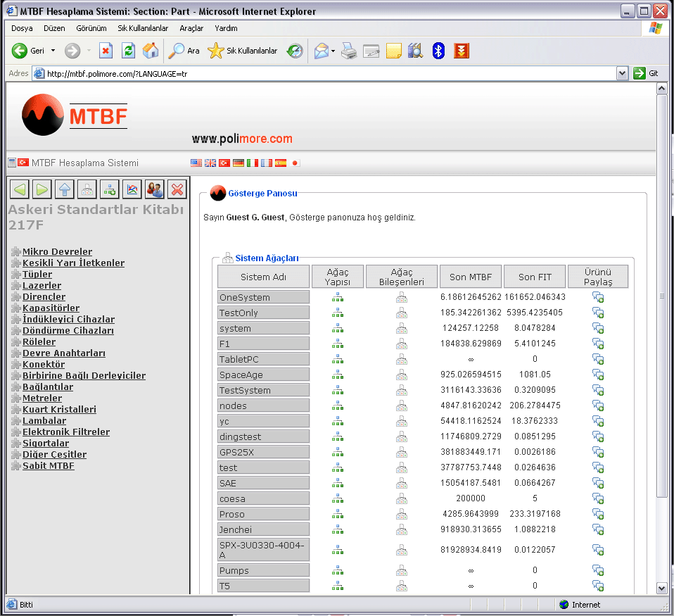Open tree structure icon for TabletPC

[338, 359]
